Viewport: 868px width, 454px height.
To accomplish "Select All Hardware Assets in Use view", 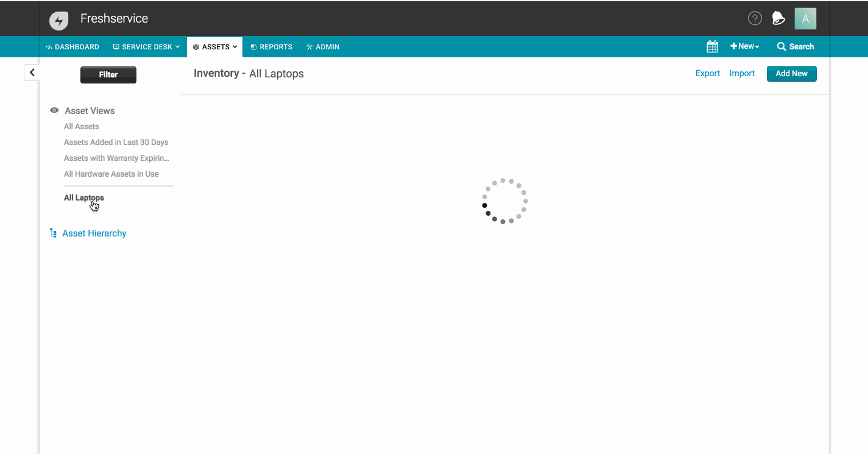I will [x=111, y=174].
